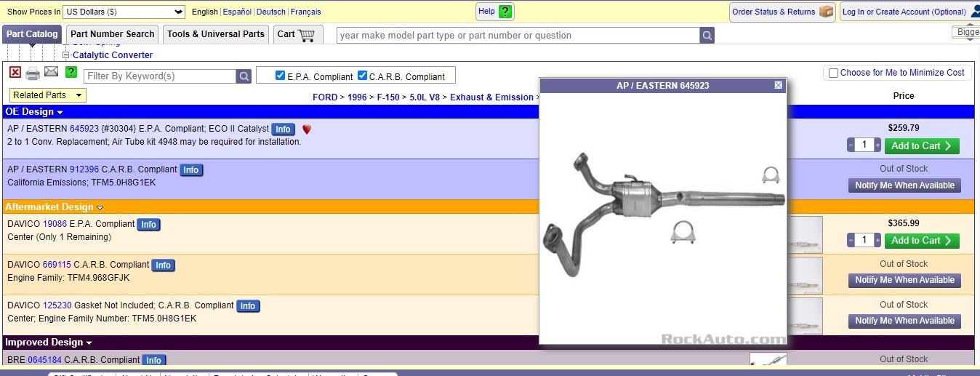Open part number 912396 link
Image resolution: width=980 pixels, height=376 pixels.
84,169
